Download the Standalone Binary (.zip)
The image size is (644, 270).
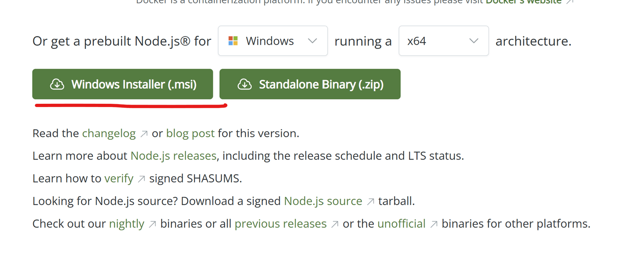(x=310, y=84)
